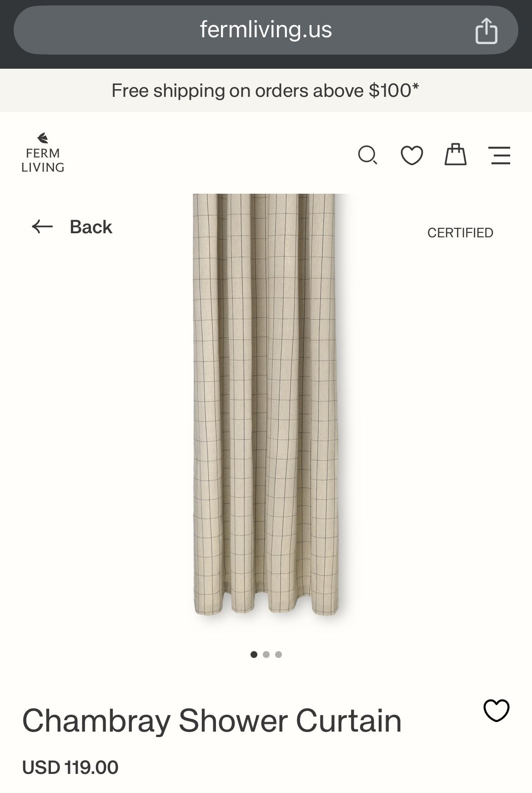Click the asterisk after $100 in banner
Image resolution: width=532 pixels, height=793 pixels.
coord(415,86)
